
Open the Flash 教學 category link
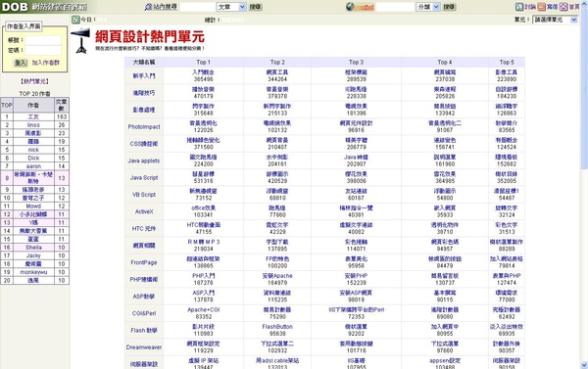pos(144,331)
